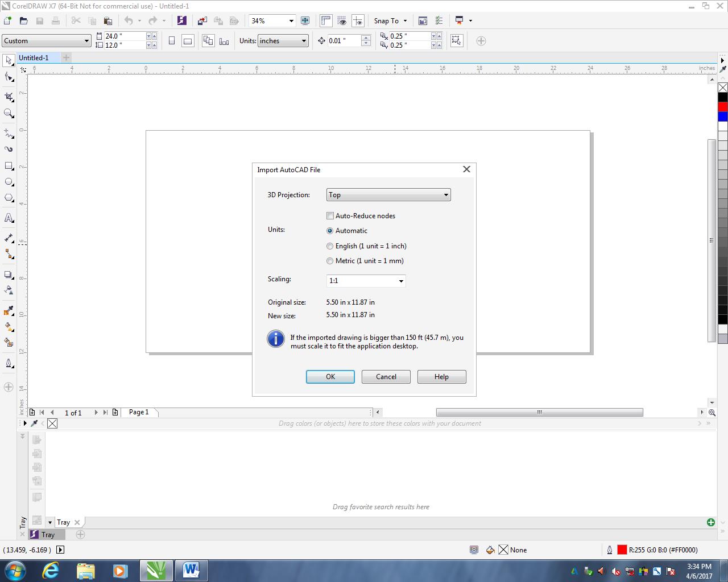Select the Freehand tool
728x582 pixels.
click(x=9, y=133)
